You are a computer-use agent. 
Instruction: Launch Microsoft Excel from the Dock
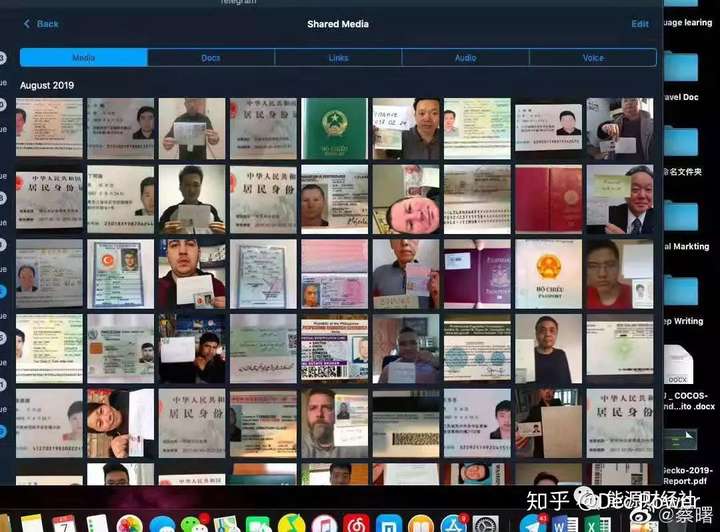click(597, 524)
